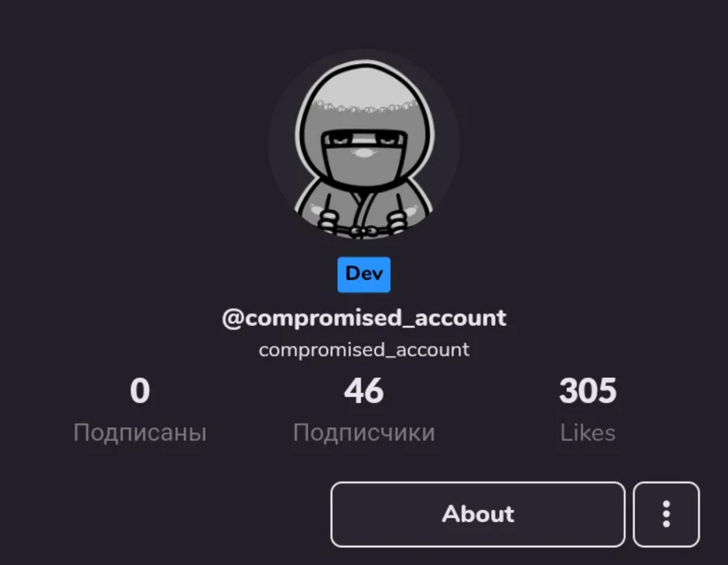728x565 pixels.
Task: View the Likes label under 305
Action: 588,432
